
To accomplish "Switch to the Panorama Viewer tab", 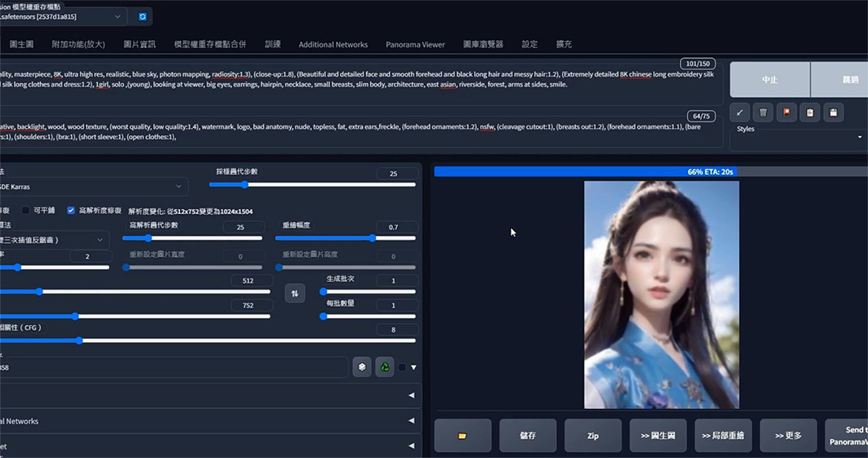I will pos(415,44).
